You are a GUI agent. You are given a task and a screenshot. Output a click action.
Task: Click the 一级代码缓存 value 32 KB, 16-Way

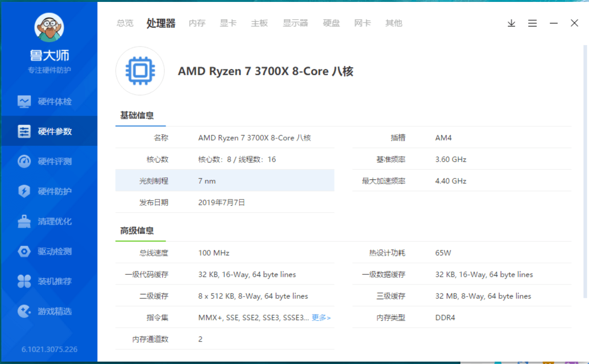(247, 274)
